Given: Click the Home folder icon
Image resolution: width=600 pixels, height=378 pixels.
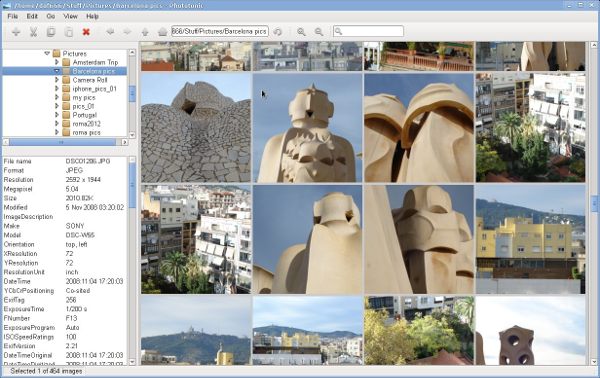Looking at the screenshot, I should coord(162,32).
